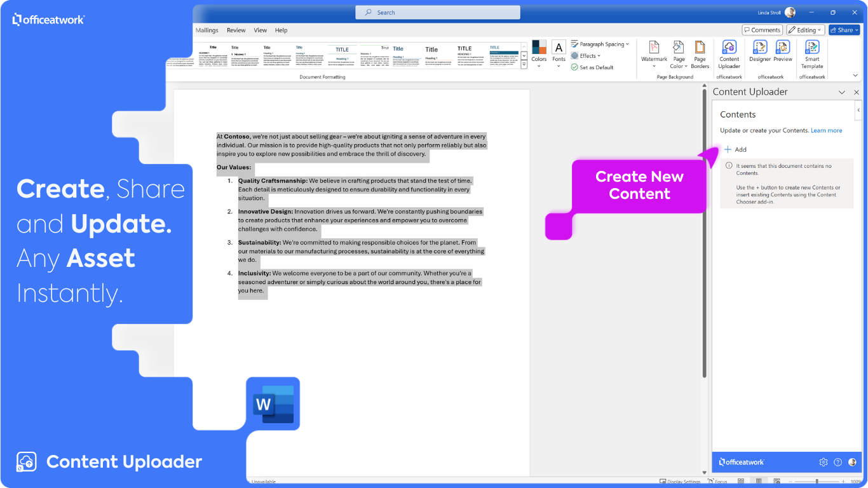Open officeatwork settings gear in task pane
868x488 pixels.
coord(824,462)
